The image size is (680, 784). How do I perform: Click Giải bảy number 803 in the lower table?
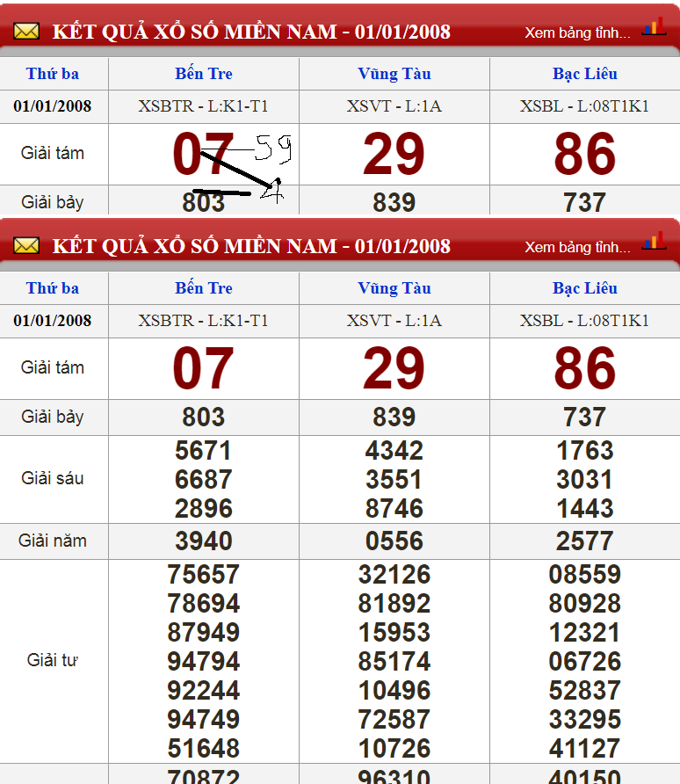(x=203, y=417)
